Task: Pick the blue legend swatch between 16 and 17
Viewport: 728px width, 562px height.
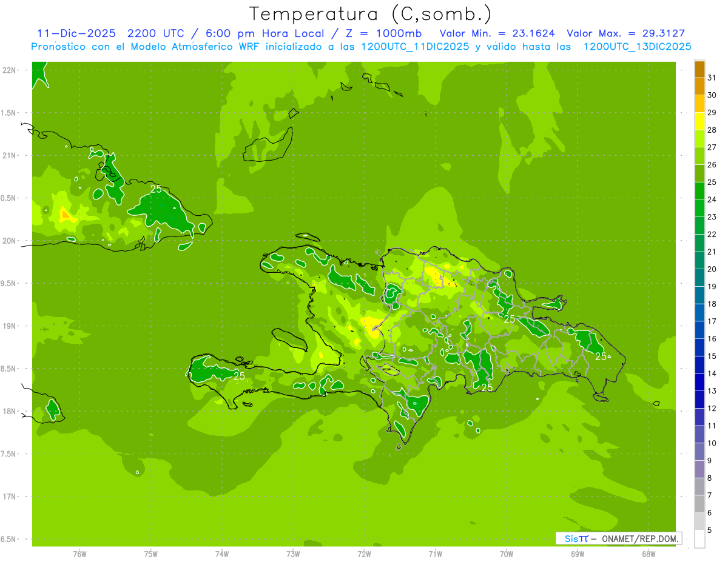Action: tap(699, 330)
